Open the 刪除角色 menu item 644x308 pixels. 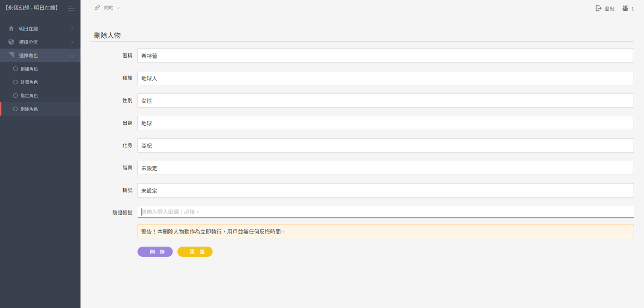point(29,109)
